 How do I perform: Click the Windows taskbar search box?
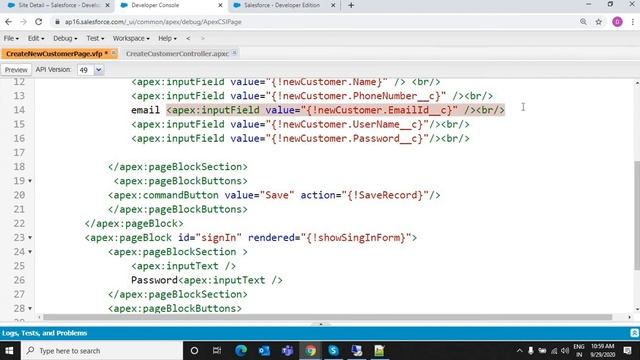[102, 351]
